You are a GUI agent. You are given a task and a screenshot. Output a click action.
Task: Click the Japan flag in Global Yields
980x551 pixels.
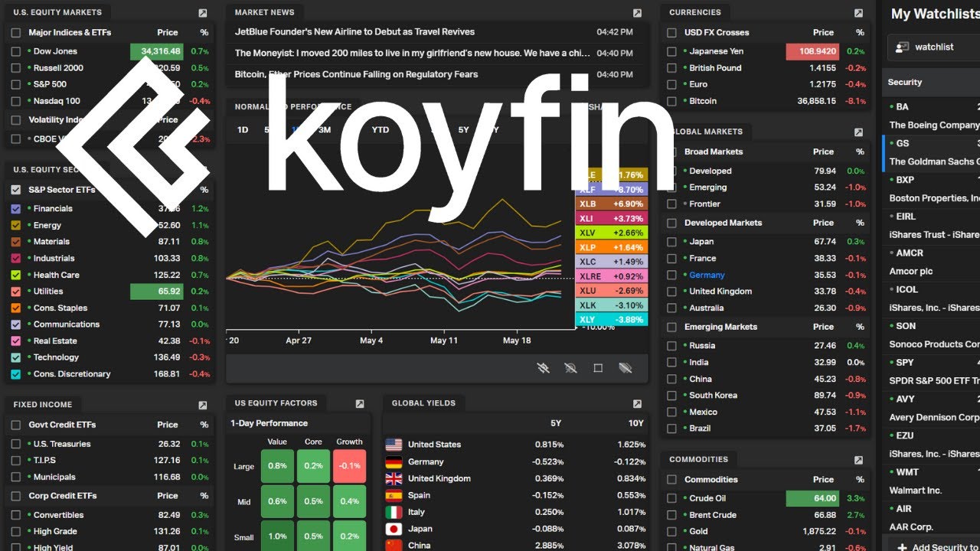[394, 530]
